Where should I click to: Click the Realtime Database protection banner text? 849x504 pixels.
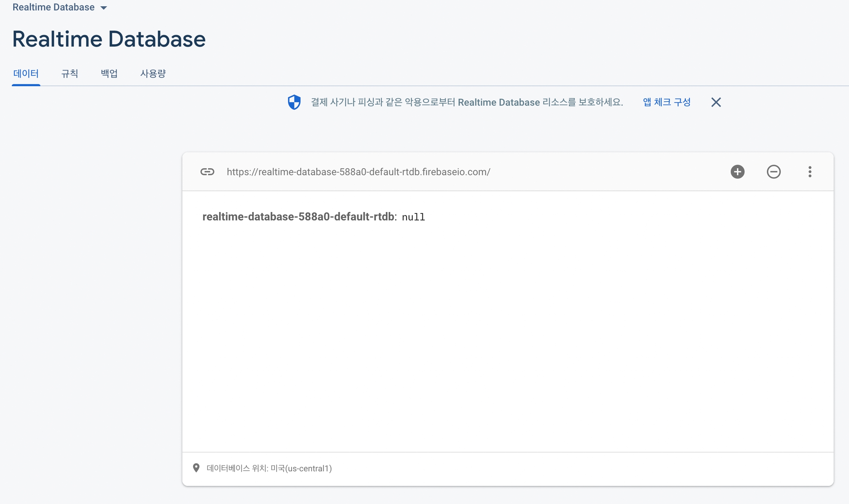point(467,102)
